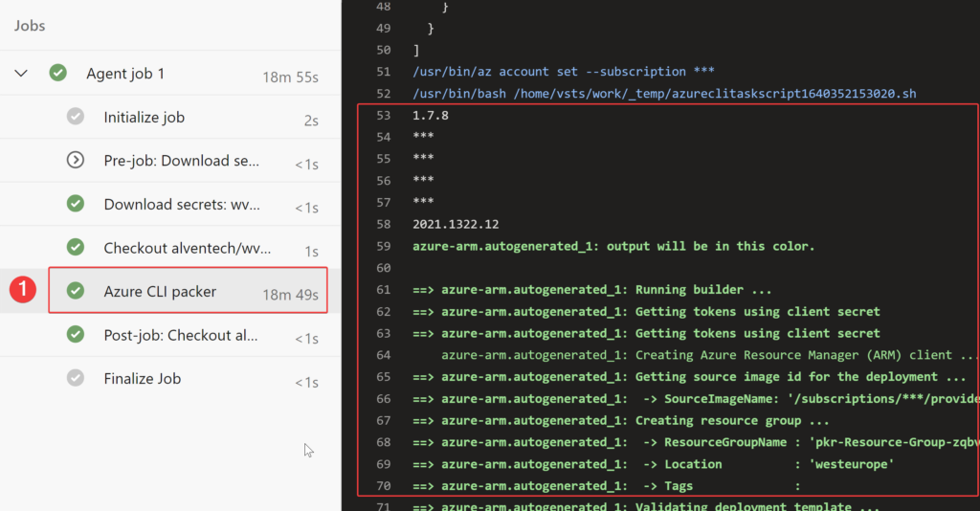This screenshot has height=511, width=980.
Task: Click the green success icon of Agent job 1
Action: pos(58,74)
